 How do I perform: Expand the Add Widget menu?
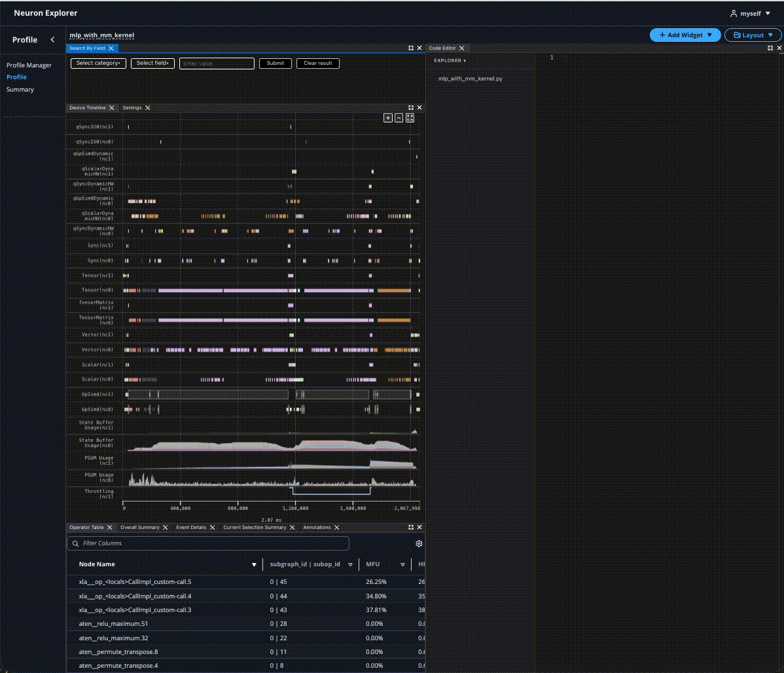(x=685, y=35)
